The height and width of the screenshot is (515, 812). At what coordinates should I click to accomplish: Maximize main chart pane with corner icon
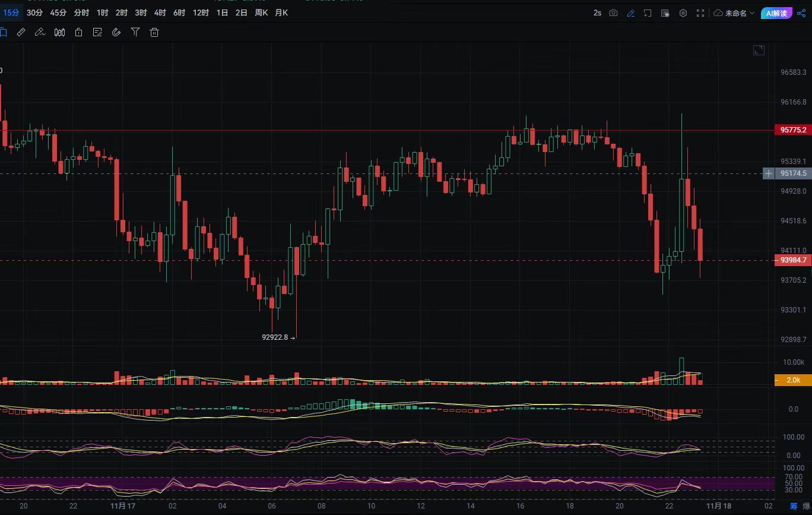[x=759, y=50]
